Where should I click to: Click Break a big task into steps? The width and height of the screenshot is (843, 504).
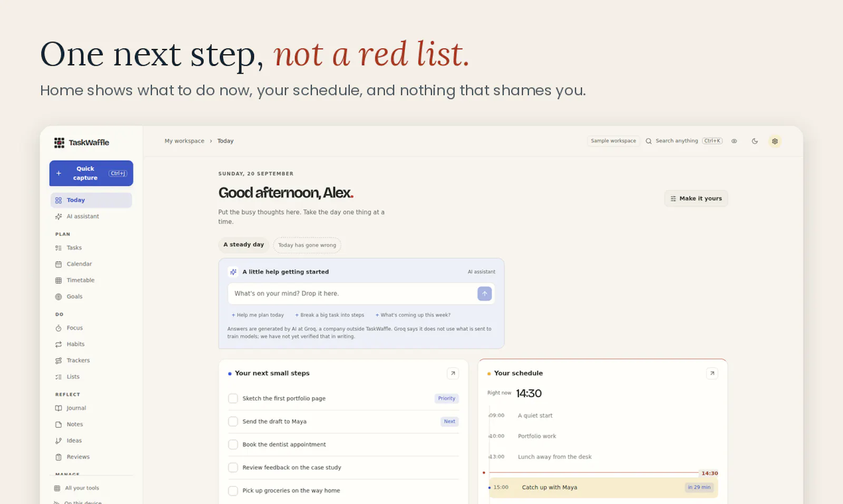[330, 315]
